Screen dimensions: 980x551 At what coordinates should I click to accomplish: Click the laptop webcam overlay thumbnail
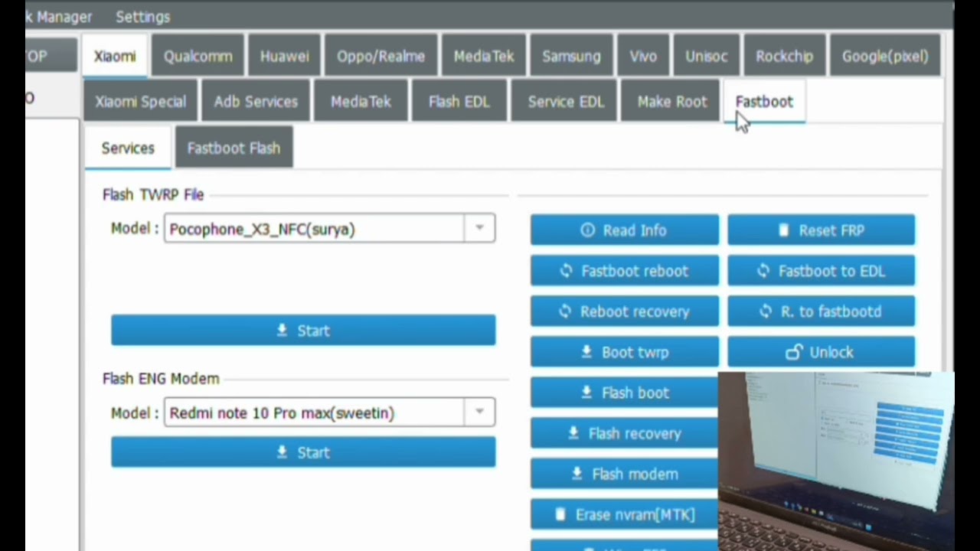point(836,461)
